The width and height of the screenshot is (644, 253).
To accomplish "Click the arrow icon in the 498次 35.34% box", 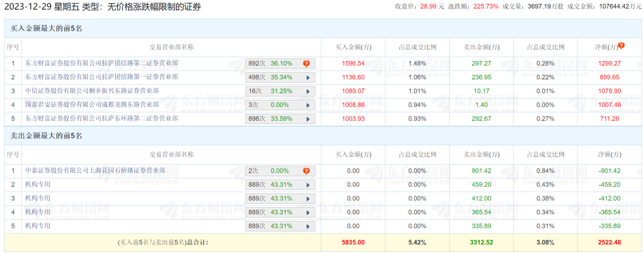I will coord(308,78).
